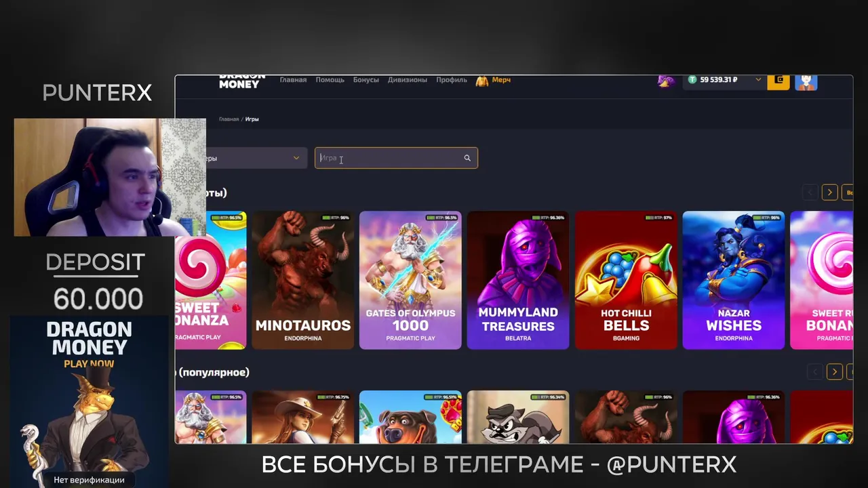Open the Minotauros game card
The height and width of the screenshot is (488, 868).
pos(302,280)
